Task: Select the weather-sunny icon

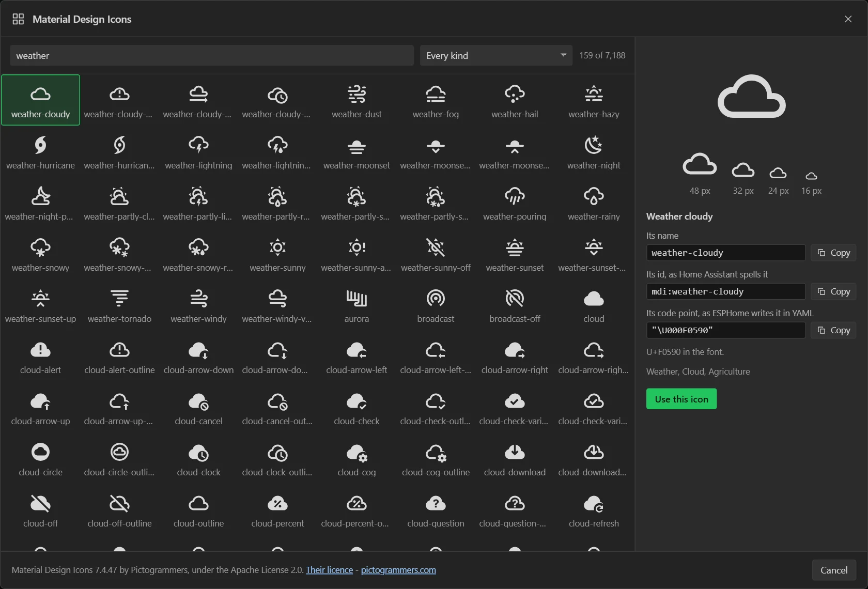Action: click(x=277, y=254)
